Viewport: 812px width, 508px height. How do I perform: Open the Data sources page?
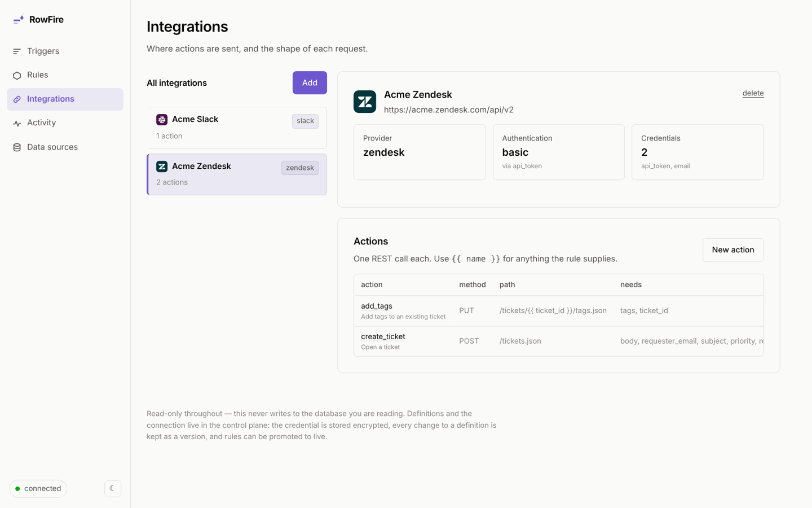(x=65, y=147)
